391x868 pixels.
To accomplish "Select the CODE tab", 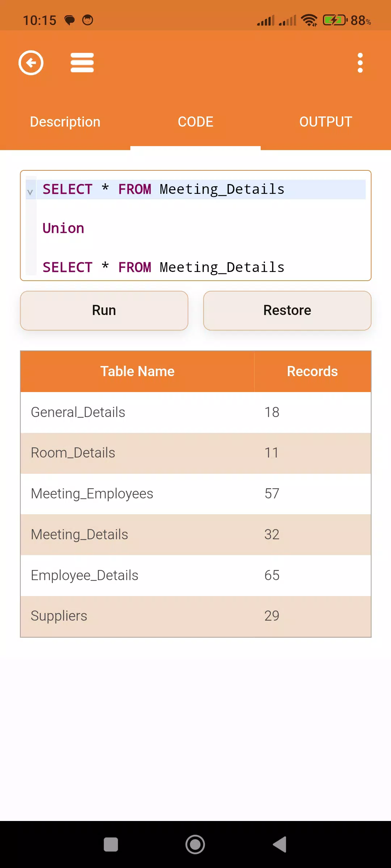I will pos(195,122).
